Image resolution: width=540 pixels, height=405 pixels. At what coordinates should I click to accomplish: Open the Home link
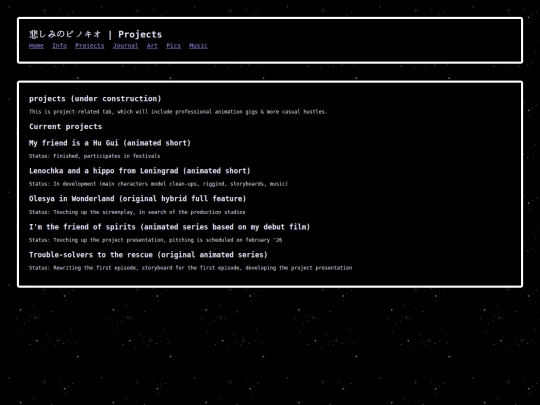[36, 46]
